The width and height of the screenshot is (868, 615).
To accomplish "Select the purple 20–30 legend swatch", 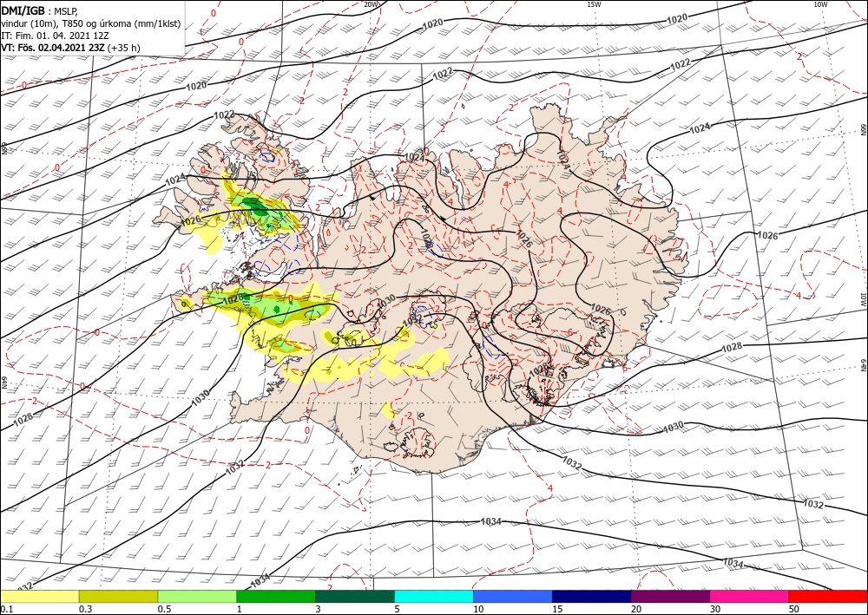I will [670, 596].
